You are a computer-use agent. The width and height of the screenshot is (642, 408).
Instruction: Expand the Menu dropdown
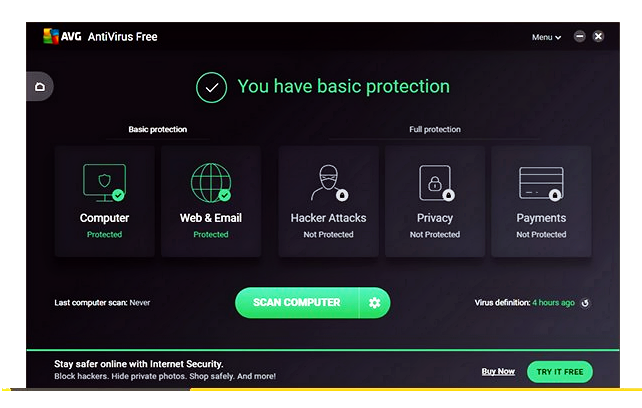click(x=546, y=37)
